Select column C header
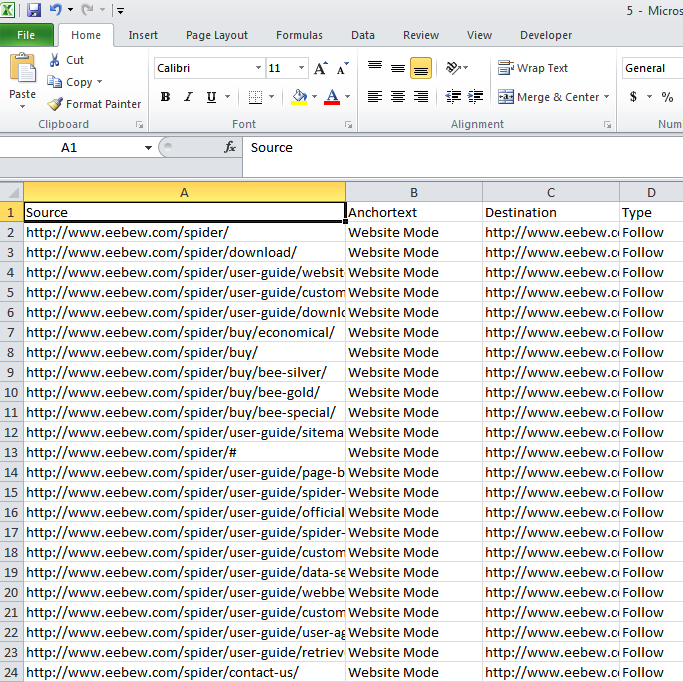 click(551, 192)
